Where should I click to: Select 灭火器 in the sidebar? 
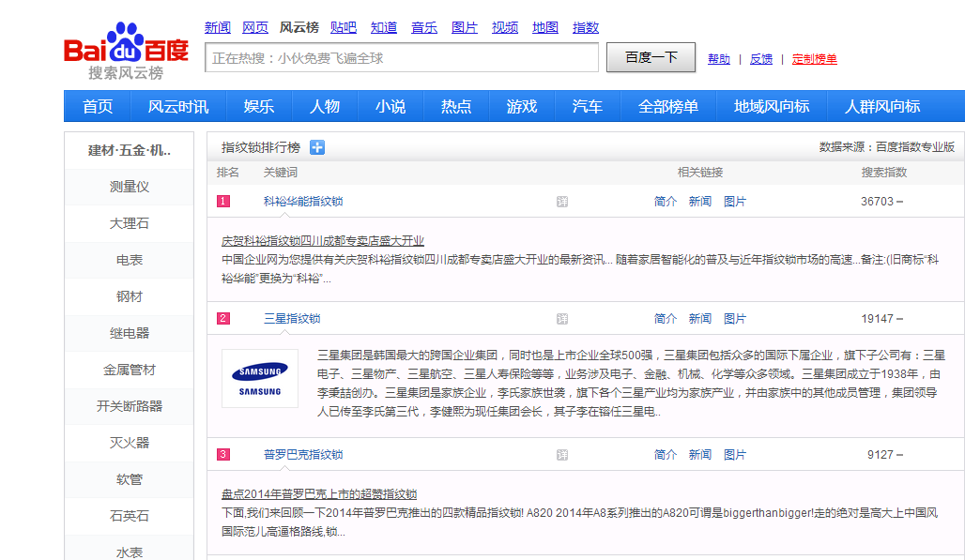click(130, 443)
